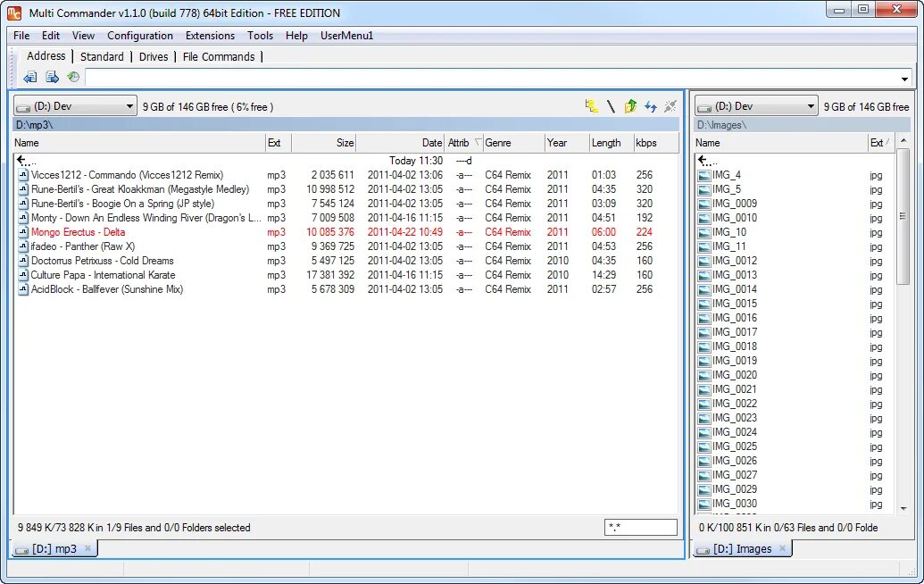Select IMG_0019 in Images panel
Screen dimensions: 924x584
coord(795,361)
